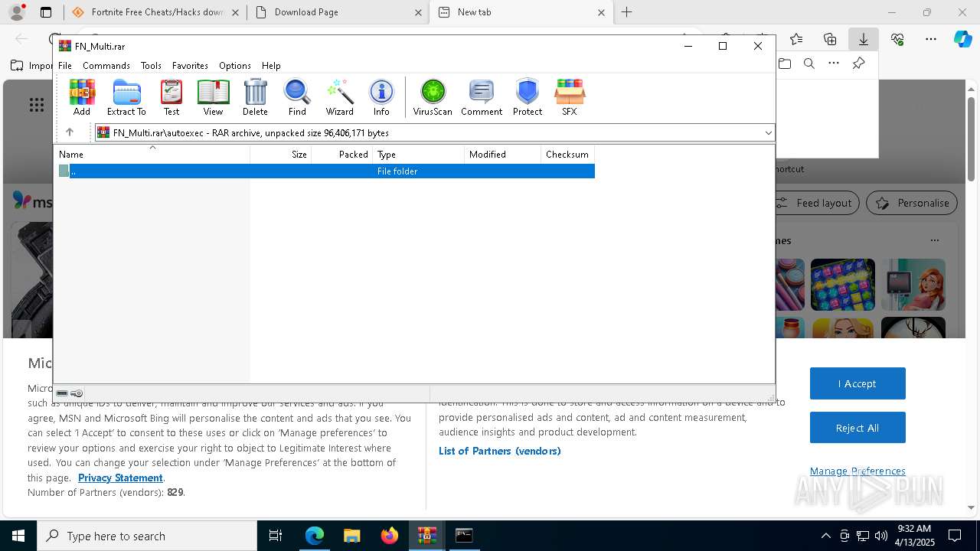Image resolution: width=980 pixels, height=551 pixels.
Task: Click Reject All on the cookie consent
Action: tap(857, 428)
